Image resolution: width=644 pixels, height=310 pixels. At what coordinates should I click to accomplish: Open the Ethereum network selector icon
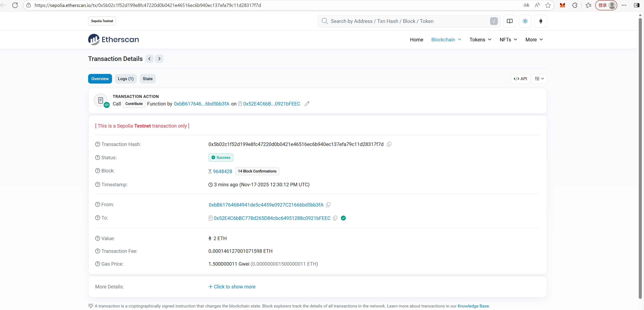[x=541, y=21]
